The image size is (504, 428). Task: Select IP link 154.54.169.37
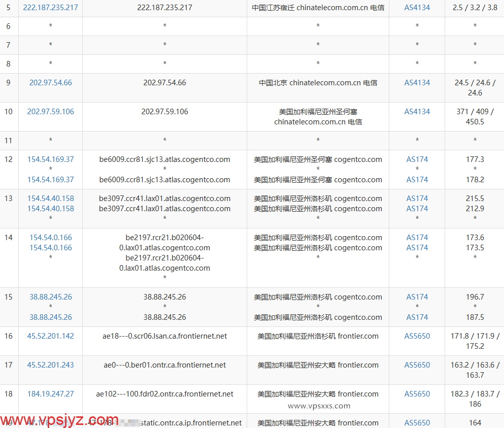50,159
